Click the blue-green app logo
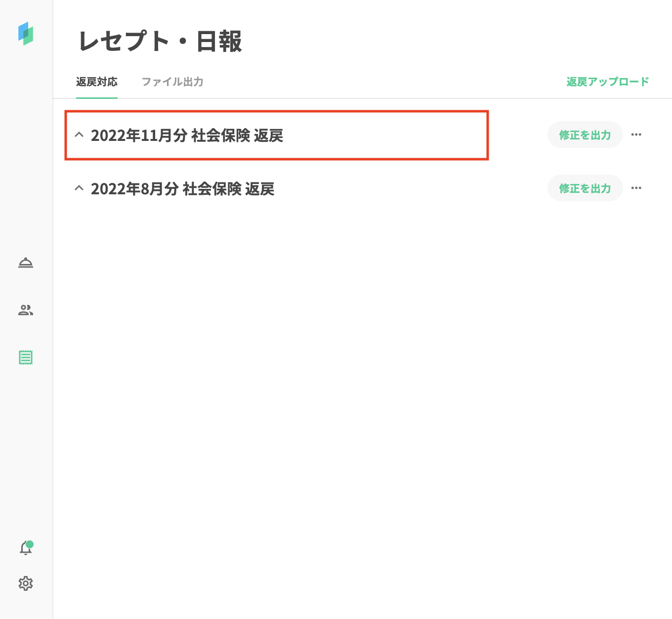The image size is (672, 619). click(26, 34)
